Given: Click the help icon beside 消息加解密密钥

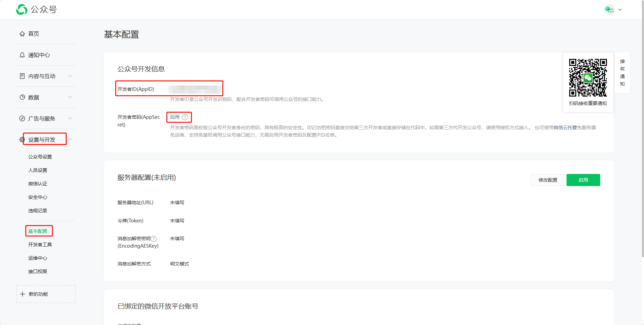Looking at the screenshot, I should tap(154, 239).
